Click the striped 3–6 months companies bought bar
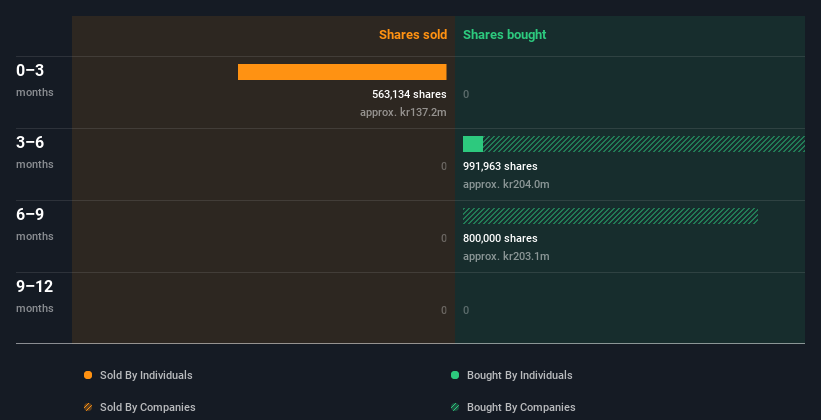This screenshot has width=821, height=420. (x=644, y=144)
